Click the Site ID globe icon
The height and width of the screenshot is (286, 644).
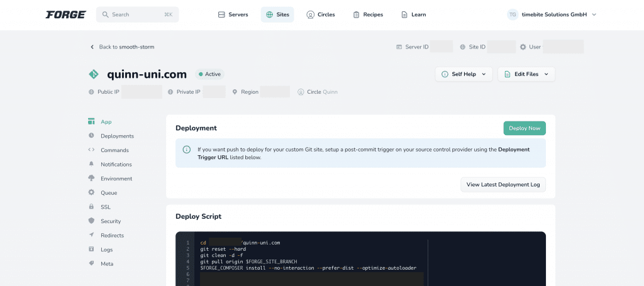pos(462,47)
